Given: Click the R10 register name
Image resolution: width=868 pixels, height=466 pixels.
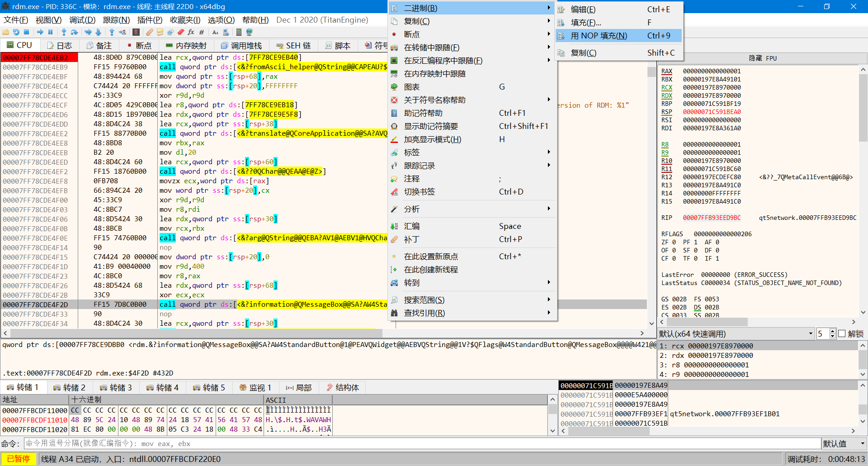Looking at the screenshot, I should tap(667, 161).
